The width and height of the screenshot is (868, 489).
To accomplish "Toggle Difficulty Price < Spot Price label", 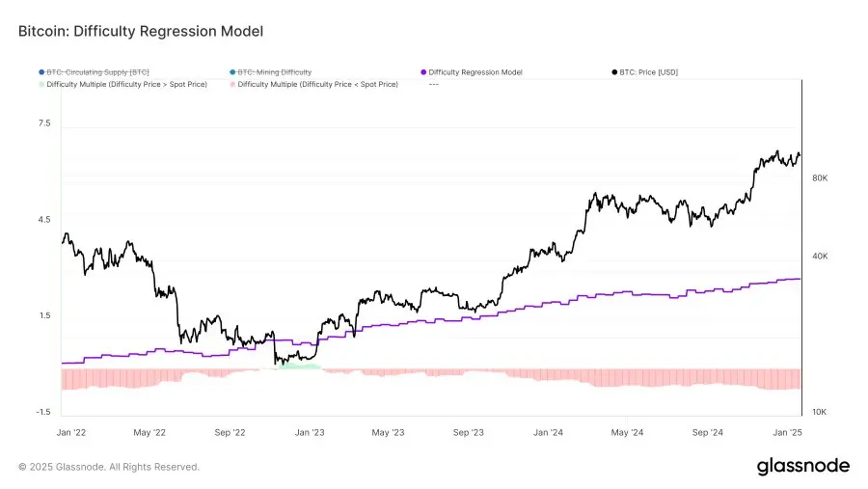I will click(317, 84).
